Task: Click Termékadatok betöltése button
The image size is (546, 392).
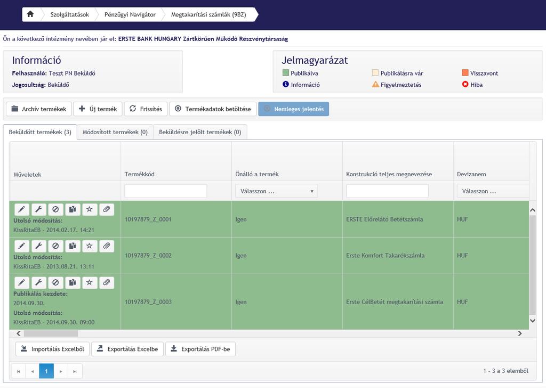Action: (213, 109)
